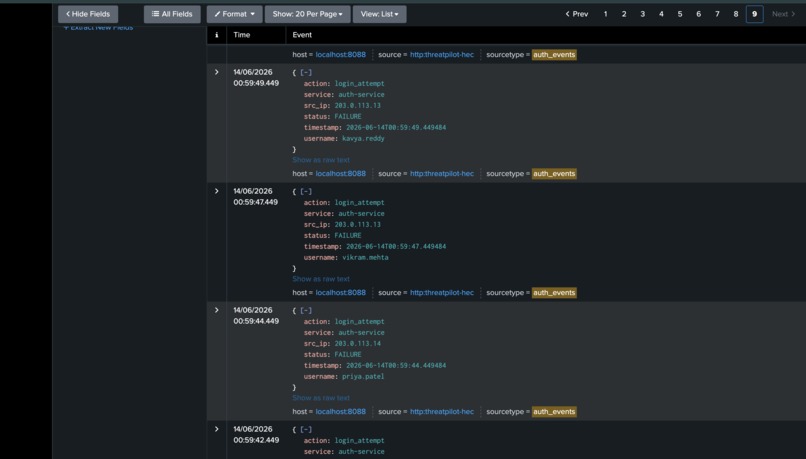
Task: Open the View: List dropdown
Action: coord(379,14)
